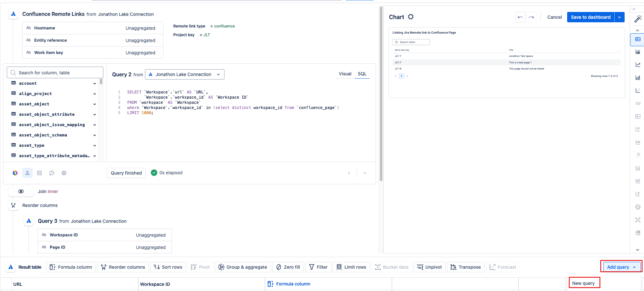Image resolution: width=644 pixels, height=291 pixels.
Task: Click Atlassian logo beside Query 3
Action: [x=29, y=221]
